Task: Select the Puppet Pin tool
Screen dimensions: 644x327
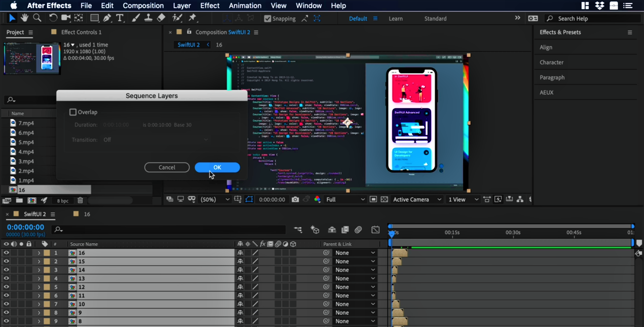Action: pos(193,18)
